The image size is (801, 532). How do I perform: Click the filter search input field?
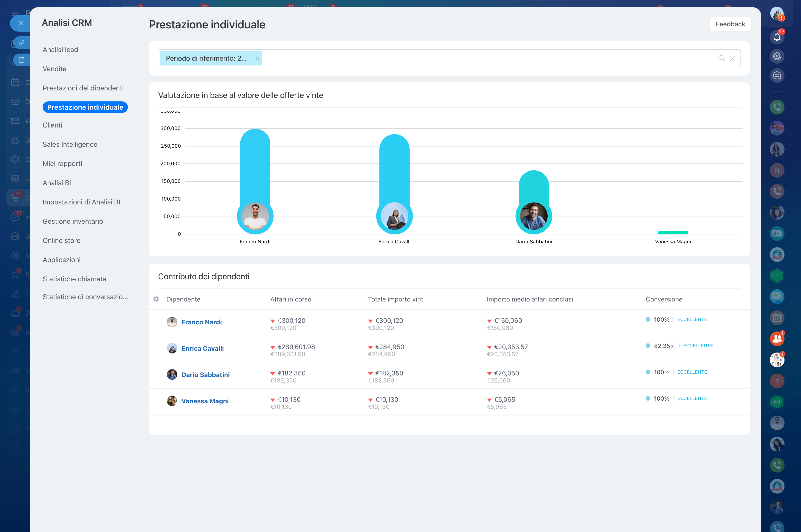point(475,58)
